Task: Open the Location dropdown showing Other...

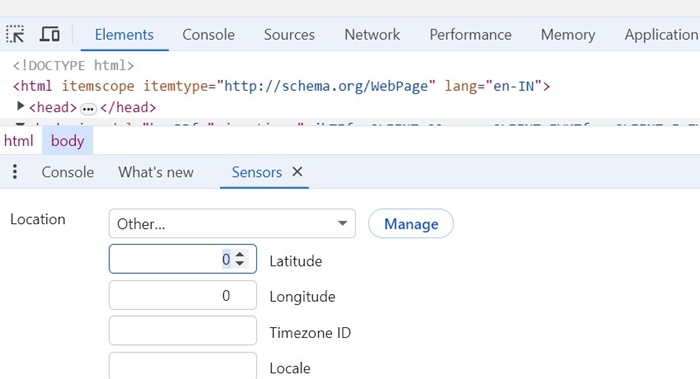Action: tap(232, 223)
